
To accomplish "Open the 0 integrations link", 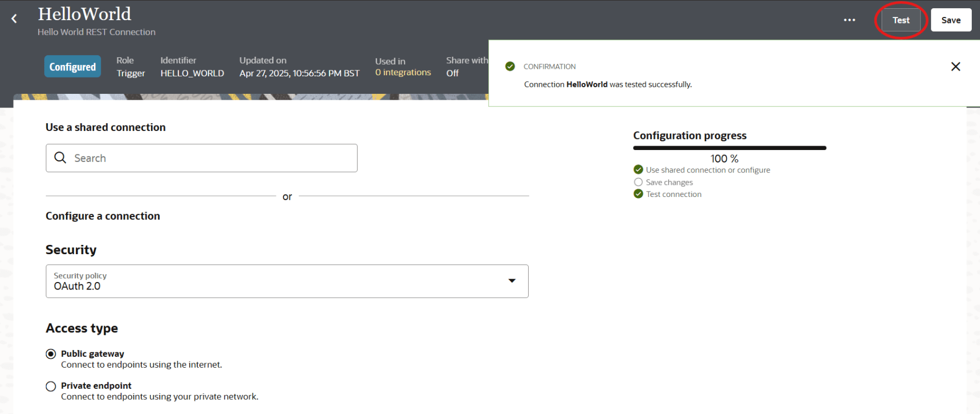I will [403, 73].
